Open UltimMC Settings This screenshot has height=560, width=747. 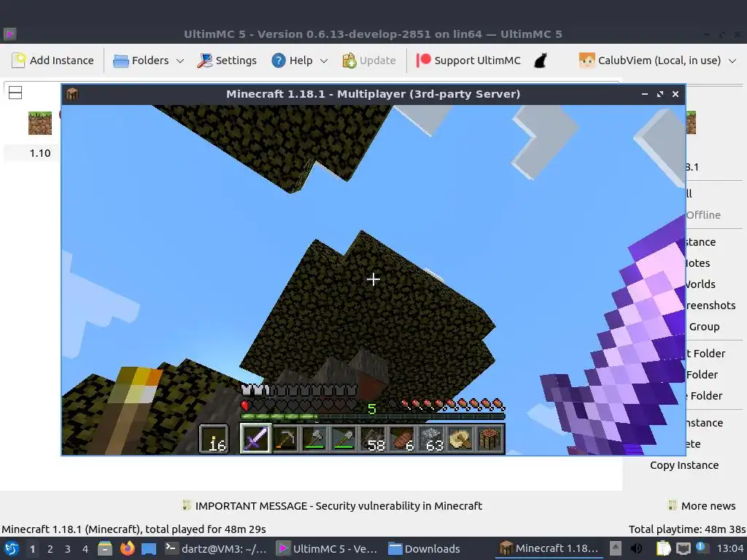point(227,61)
